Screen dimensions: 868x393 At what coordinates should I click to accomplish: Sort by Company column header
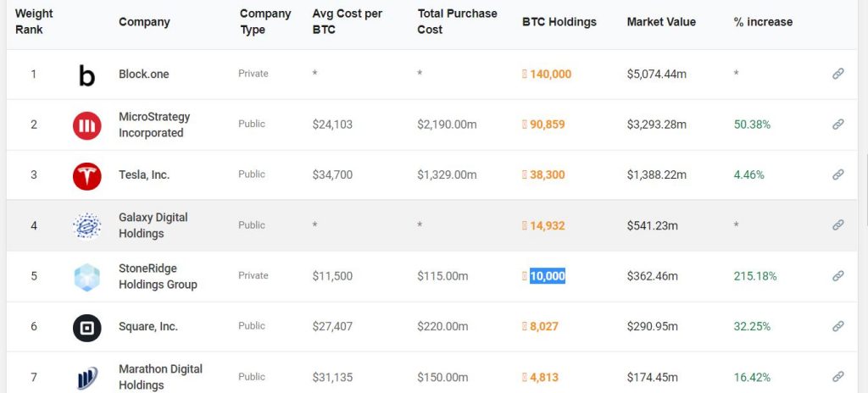click(144, 22)
